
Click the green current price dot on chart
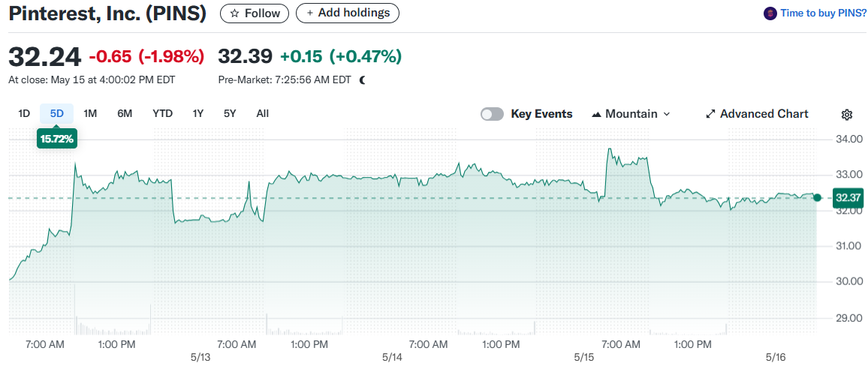point(818,198)
